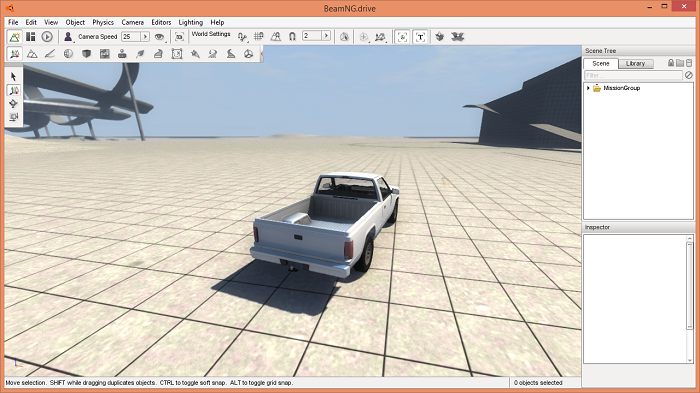Select the Mission Area Editor icon
The width and height of the screenshot is (700, 393).
click(177, 54)
